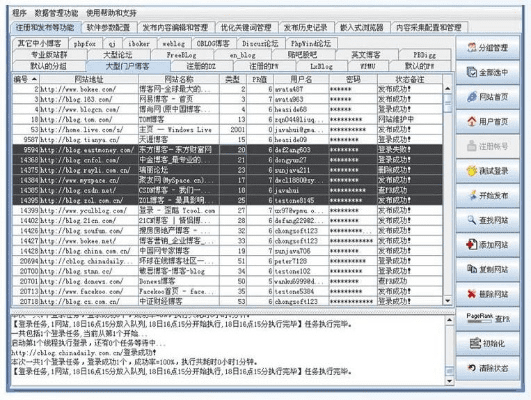The image size is (531, 400).
Task: Click the 查找网站 magnifier icon
Action: tap(472, 220)
